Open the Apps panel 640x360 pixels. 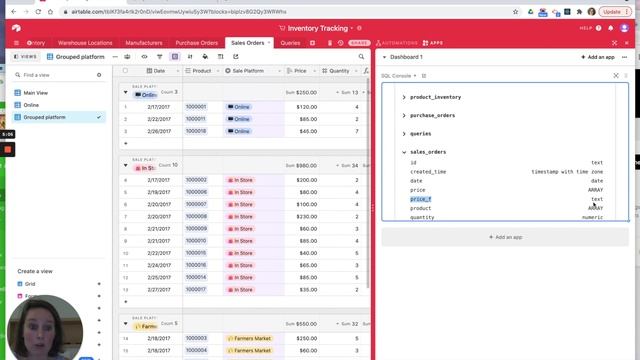point(433,43)
